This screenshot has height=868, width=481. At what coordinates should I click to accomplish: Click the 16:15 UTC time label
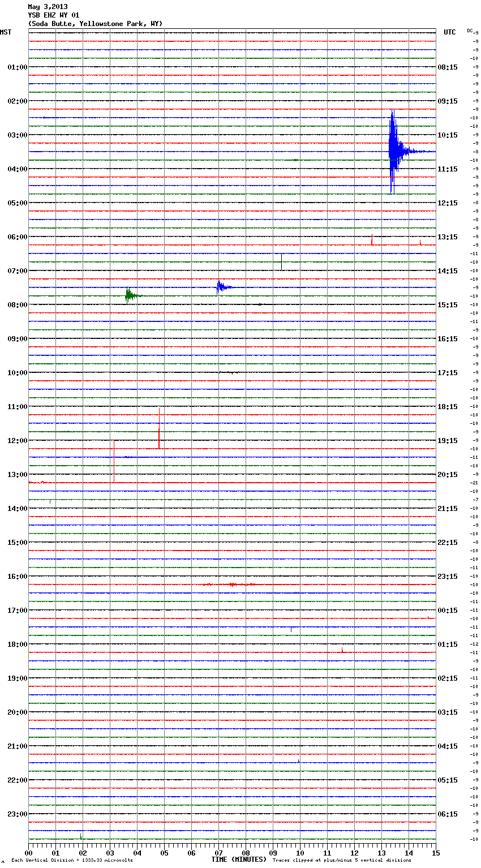[448, 338]
